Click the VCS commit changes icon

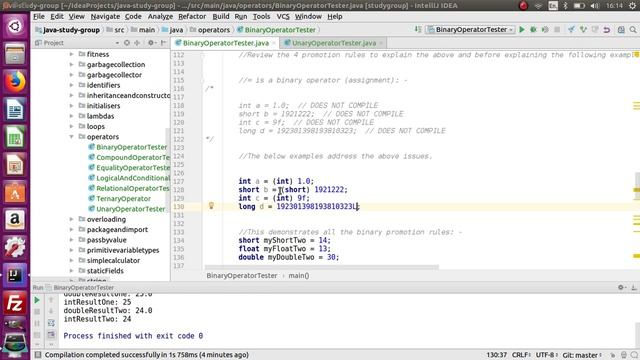point(583,29)
